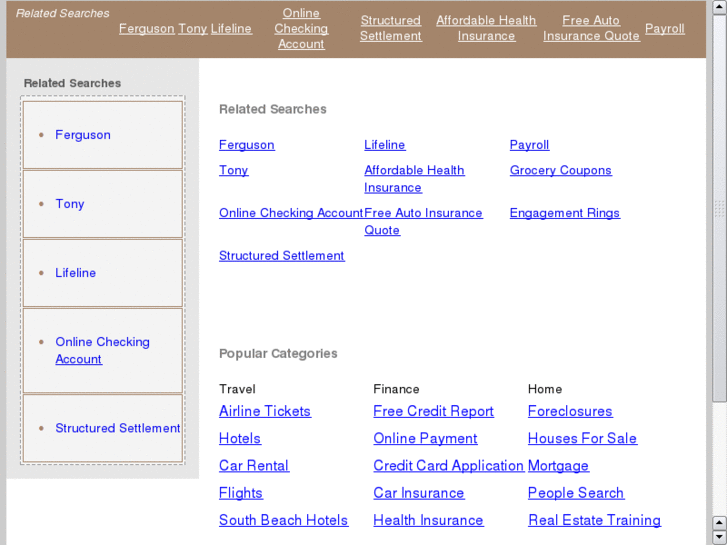727x545 pixels.
Task: Open Grocery Coupons related search
Action: click(560, 171)
